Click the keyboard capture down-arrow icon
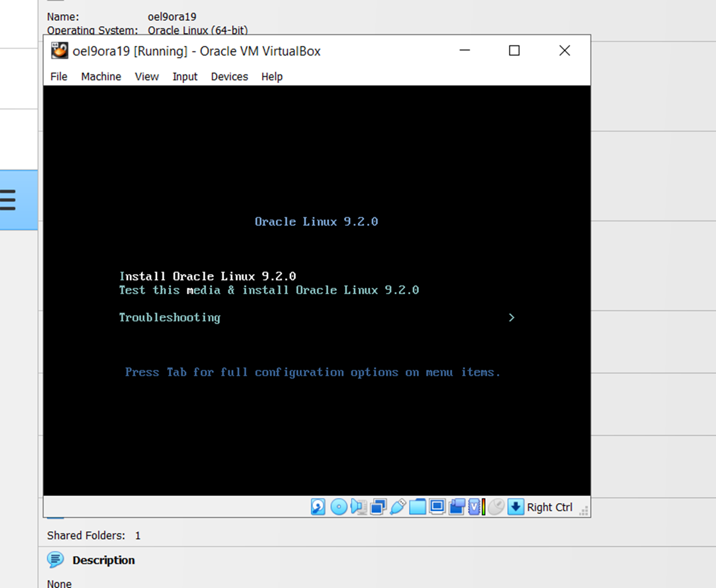The image size is (716, 588). point(515,507)
